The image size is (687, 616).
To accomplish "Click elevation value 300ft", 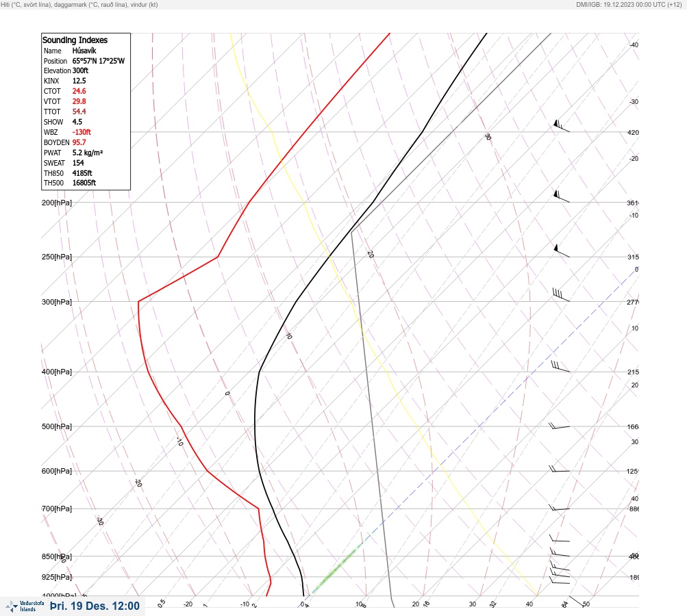I will (x=80, y=70).
